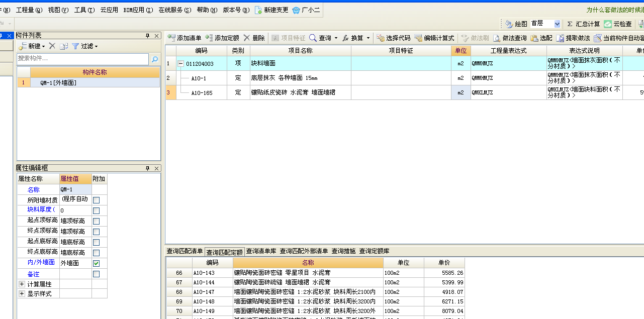This screenshot has height=319, width=644.
Task: Open the 工程量 menu
Action: click(29, 10)
